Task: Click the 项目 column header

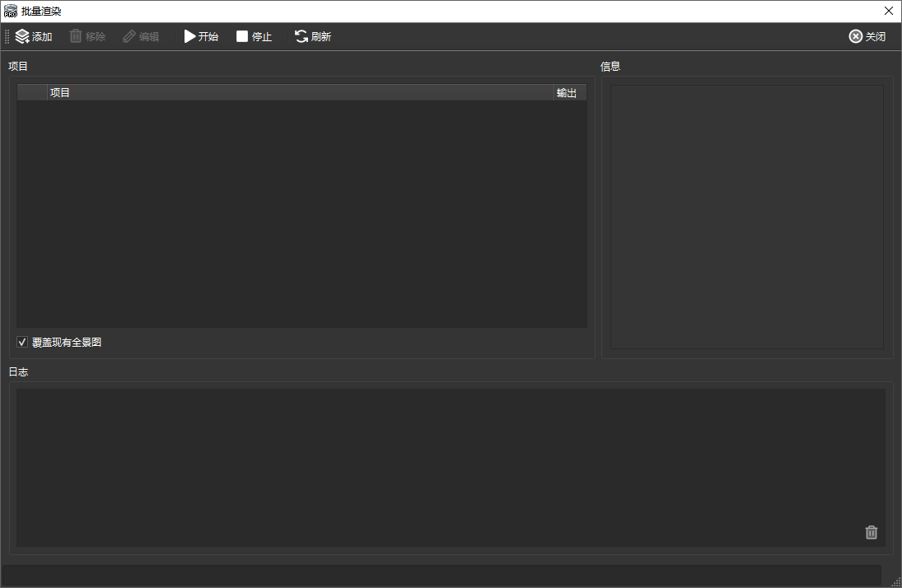Action: click(301, 92)
